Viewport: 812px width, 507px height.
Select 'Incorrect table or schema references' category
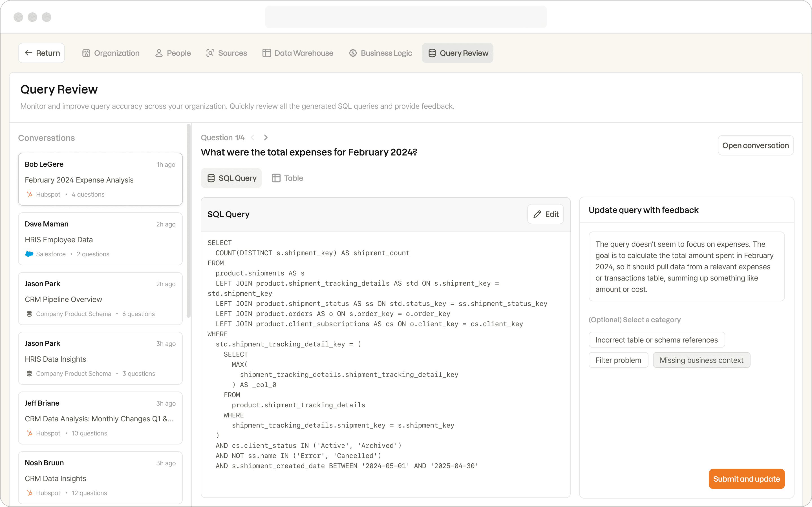click(656, 340)
